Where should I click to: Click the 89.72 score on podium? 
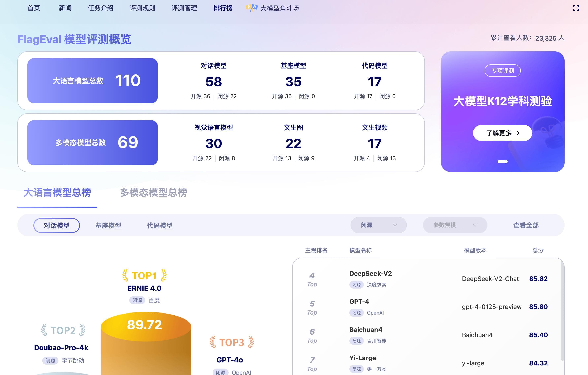[144, 325]
